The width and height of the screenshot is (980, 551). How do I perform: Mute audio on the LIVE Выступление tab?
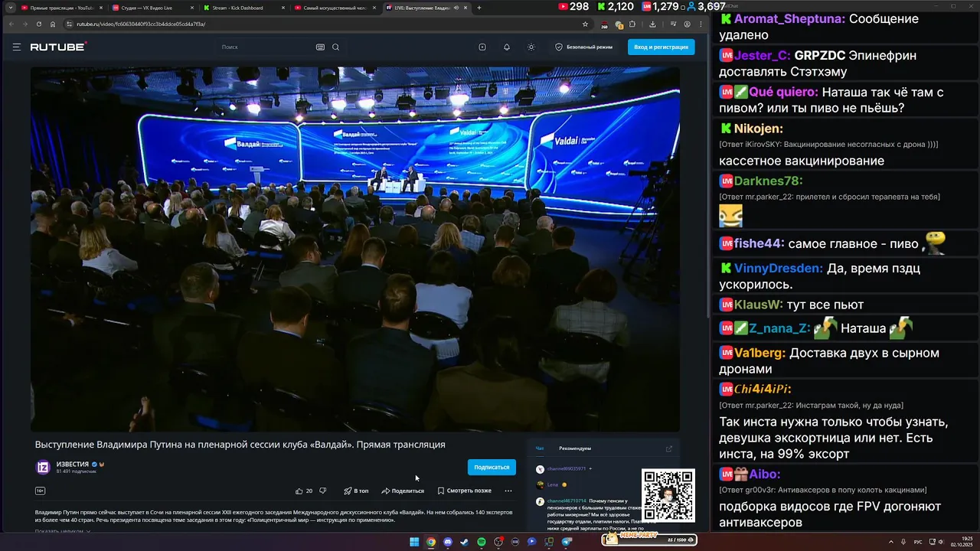coord(456,8)
